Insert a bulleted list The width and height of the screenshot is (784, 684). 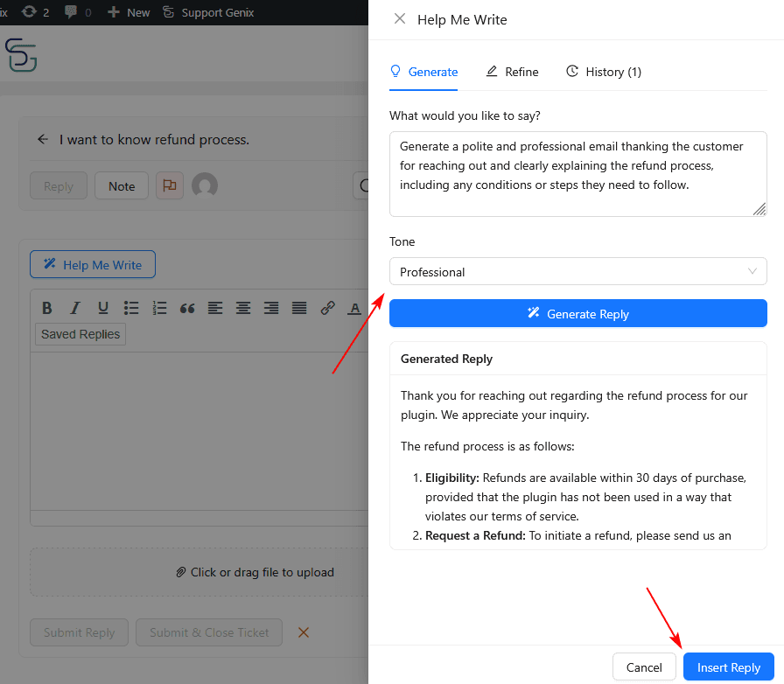pyautogui.click(x=131, y=308)
